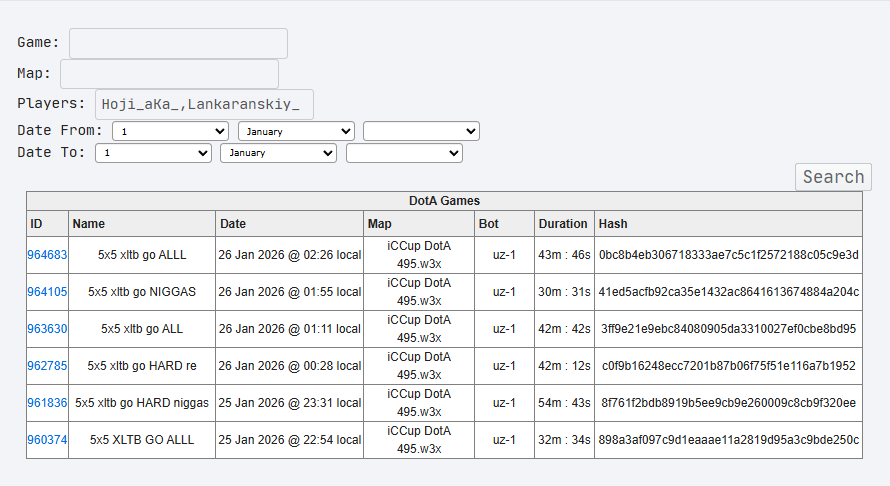Open the Date From day dropdown

pyautogui.click(x=170, y=131)
